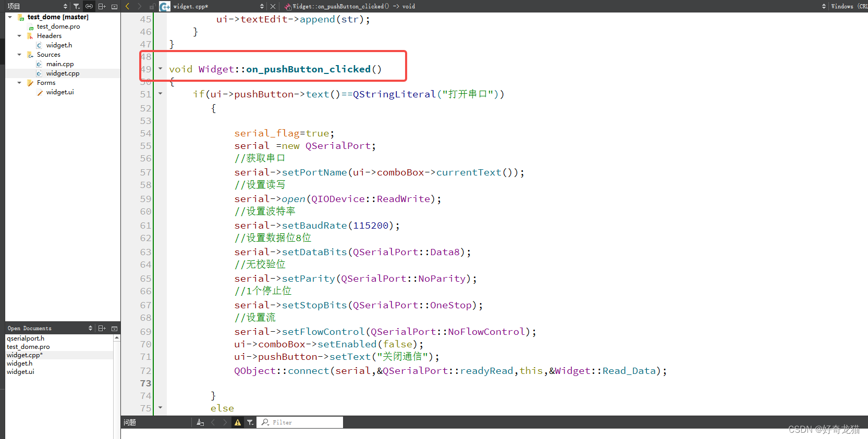Open the 项目 view selector dropdown
868x439 pixels.
(65, 6)
